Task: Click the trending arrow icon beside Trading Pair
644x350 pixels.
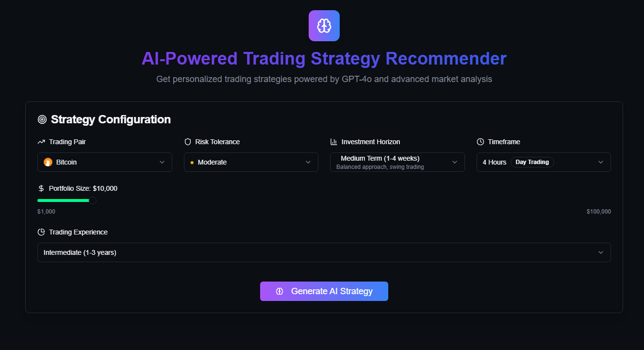Action: pos(41,142)
